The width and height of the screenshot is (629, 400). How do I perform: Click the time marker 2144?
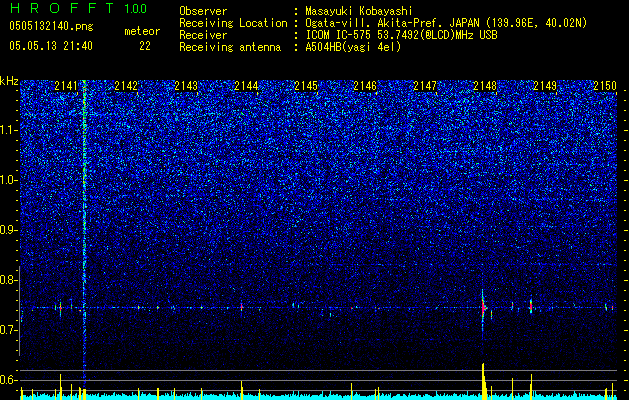pyautogui.click(x=246, y=86)
